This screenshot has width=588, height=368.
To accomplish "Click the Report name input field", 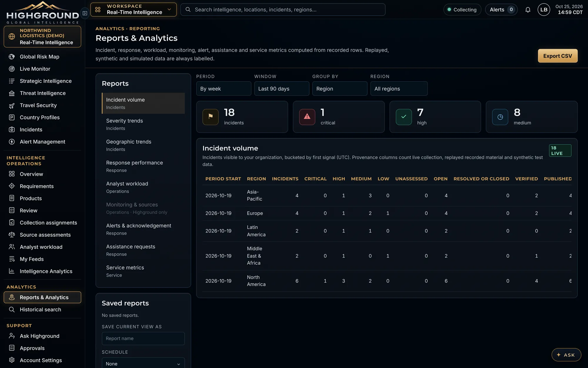I will point(143,338).
